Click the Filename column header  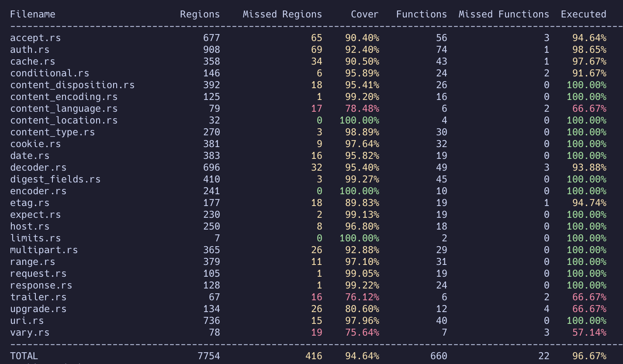pos(33,14)
